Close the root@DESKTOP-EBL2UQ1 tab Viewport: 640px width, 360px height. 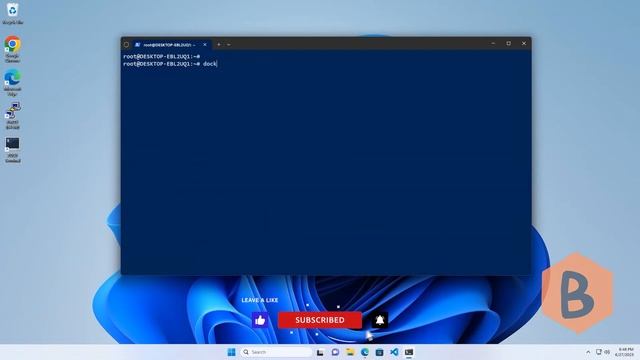click(205, 44)
